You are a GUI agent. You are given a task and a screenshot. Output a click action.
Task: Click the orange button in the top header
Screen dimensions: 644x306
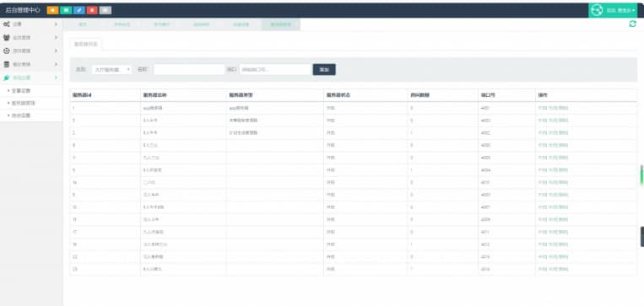[x=52, y=10]
